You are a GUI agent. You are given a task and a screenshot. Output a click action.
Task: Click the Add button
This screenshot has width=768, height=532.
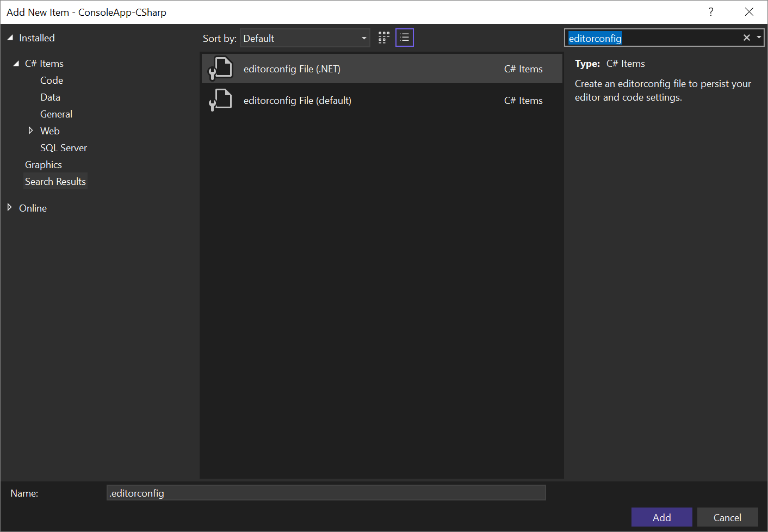point(661,517)
